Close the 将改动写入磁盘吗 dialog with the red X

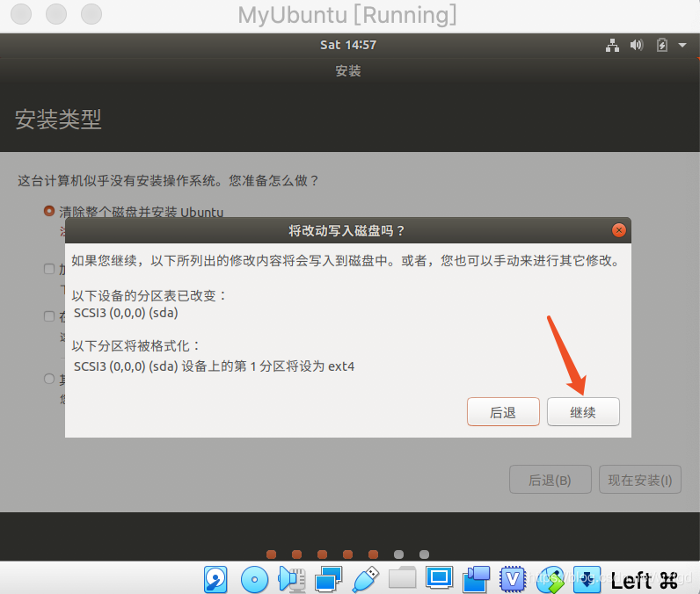pos(619,230)
